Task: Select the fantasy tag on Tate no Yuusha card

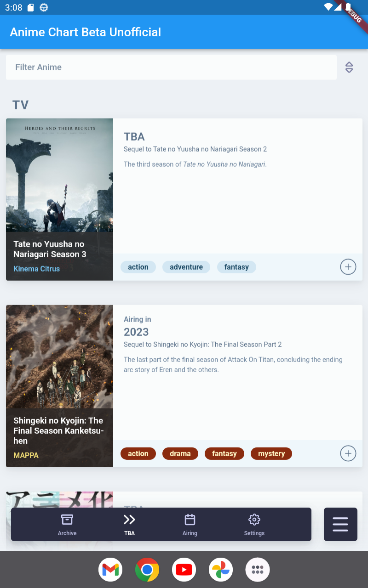Action: (x=236, y=267)
